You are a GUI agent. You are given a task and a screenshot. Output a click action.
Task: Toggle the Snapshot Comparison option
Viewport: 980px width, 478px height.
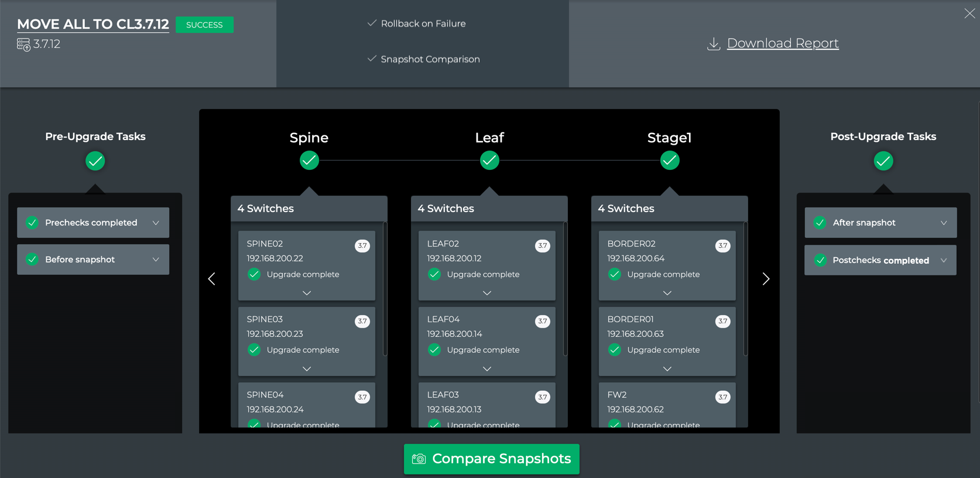(372, 59)
